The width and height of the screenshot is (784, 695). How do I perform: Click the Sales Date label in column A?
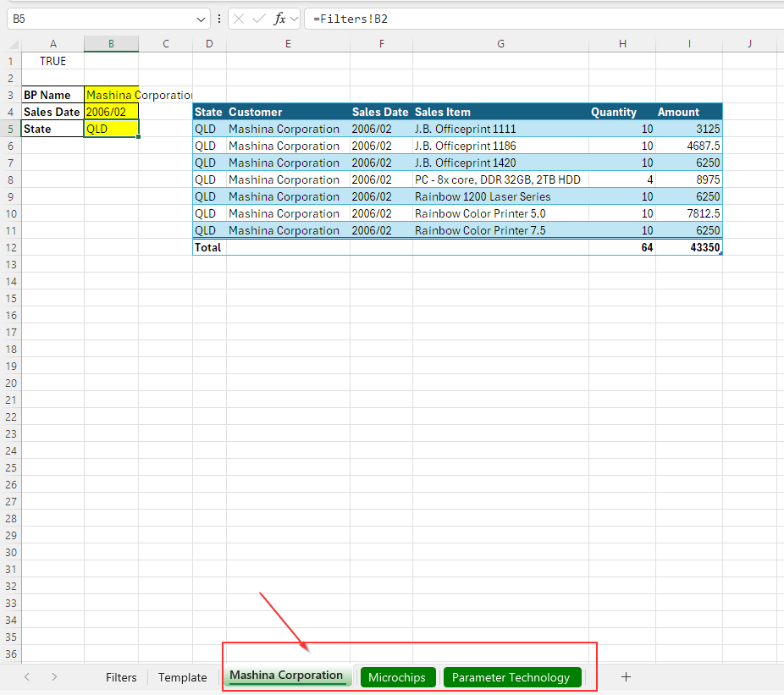[53, 112]
